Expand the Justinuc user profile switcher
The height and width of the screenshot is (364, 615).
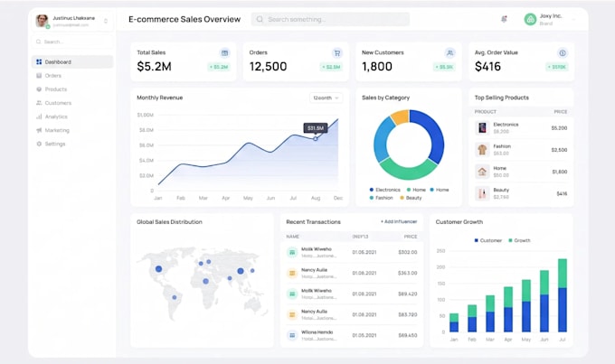[106, 21]
